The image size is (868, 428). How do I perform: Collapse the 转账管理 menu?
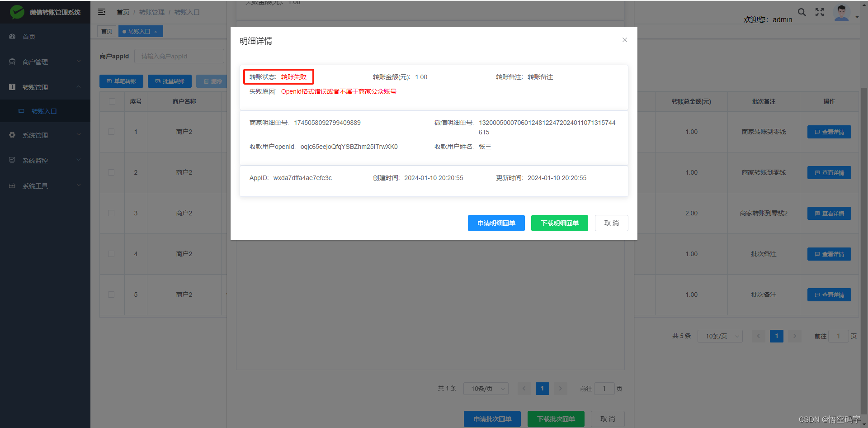click(45, 87)
